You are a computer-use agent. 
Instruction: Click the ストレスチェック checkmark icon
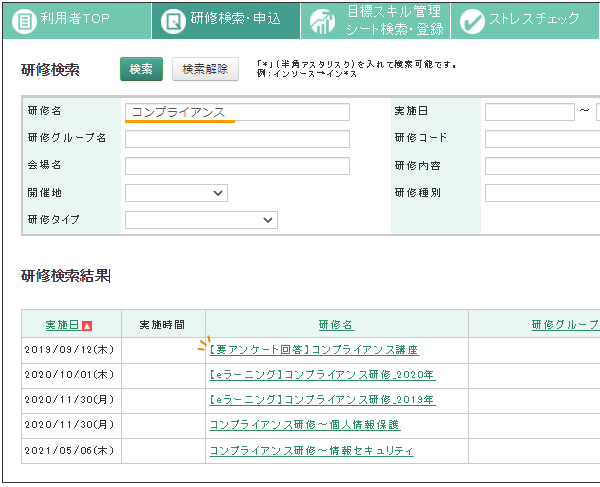472,22
